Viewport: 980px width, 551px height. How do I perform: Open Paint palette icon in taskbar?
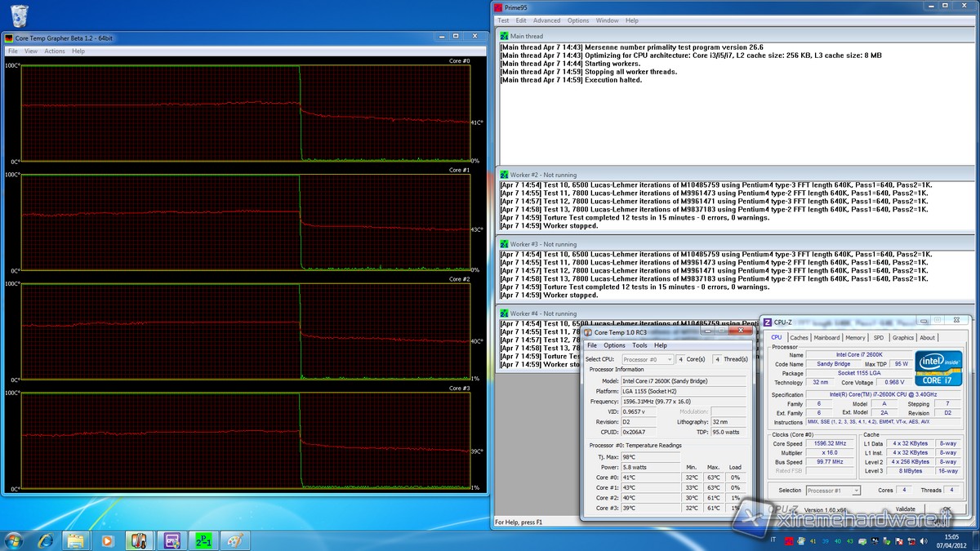pos(234,540)
